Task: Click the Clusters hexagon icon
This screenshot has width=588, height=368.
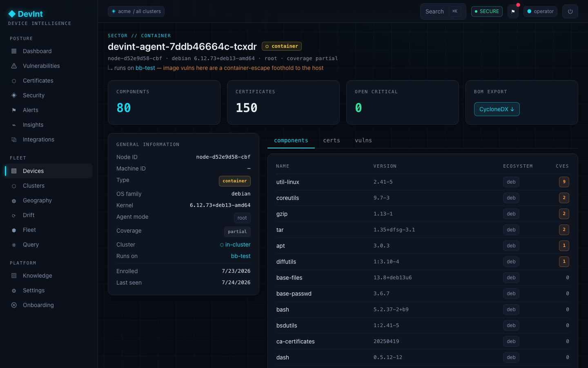Action: click(14, 186)
